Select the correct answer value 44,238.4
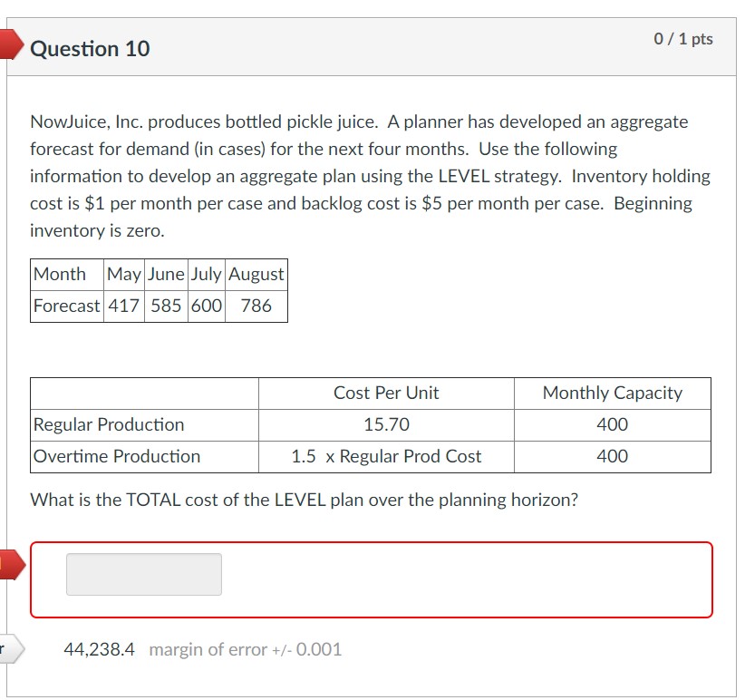The image size is (745, 700). (100, 649)
